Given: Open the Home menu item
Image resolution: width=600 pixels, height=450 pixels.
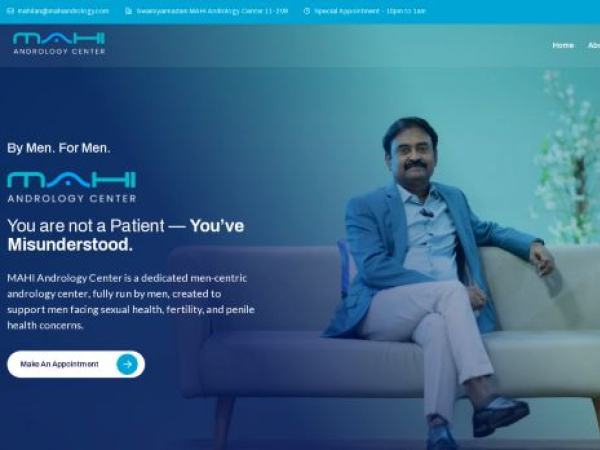Looking at the screenshot, I should point(563,45).
